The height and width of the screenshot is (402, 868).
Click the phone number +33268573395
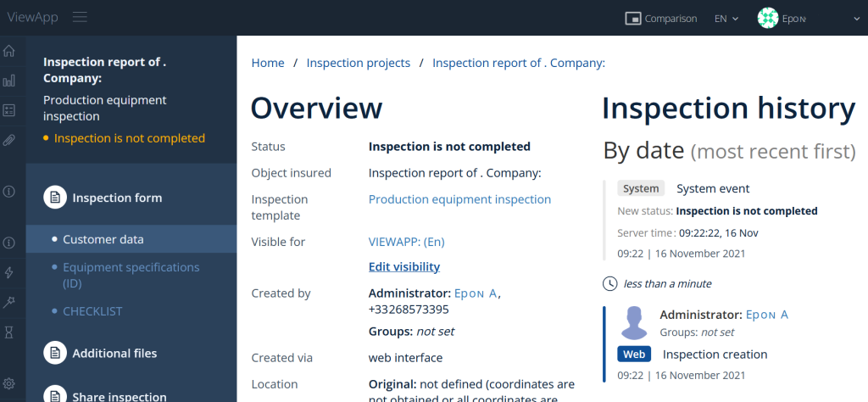409,310
